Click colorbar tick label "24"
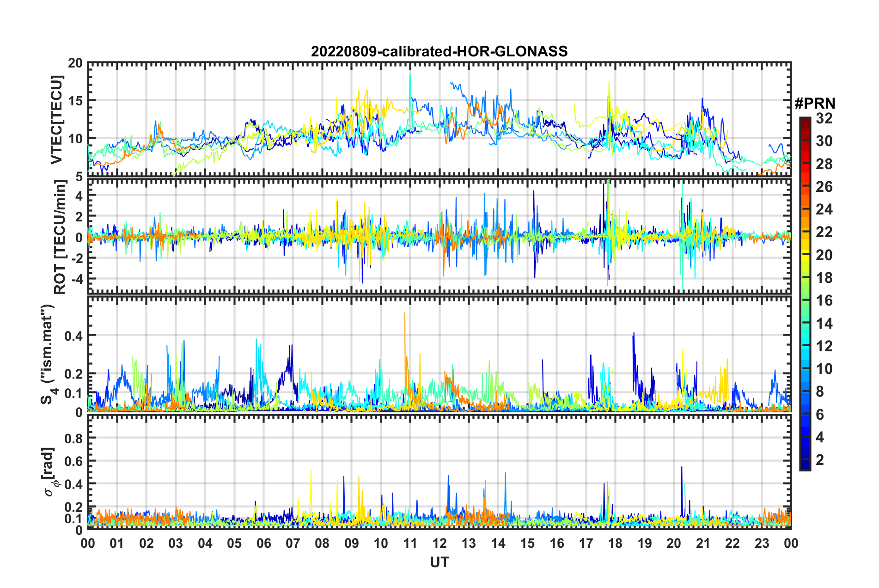 (x=824, y=209)
